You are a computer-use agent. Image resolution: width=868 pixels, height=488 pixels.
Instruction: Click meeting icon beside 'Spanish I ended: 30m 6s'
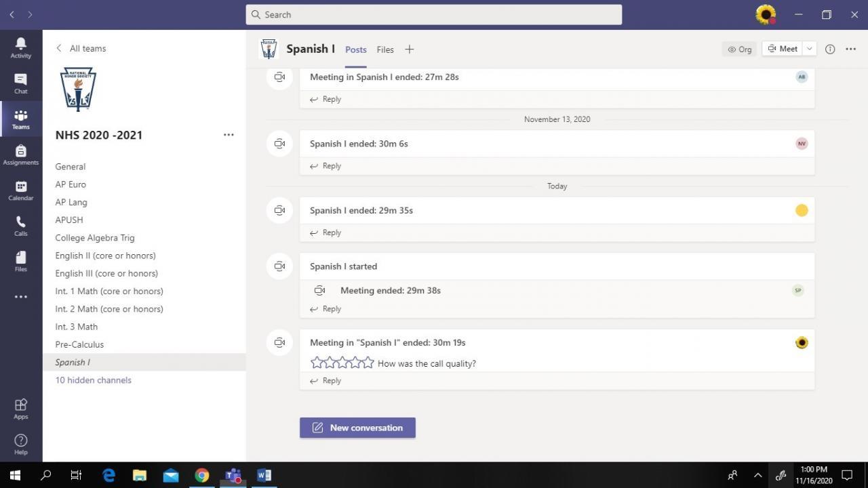tap(279, 144)
